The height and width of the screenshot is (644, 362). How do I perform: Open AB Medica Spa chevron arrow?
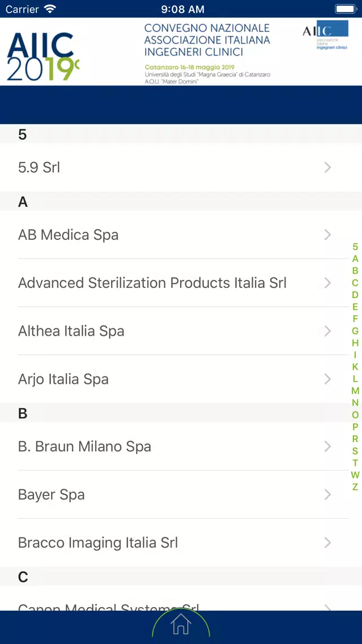pyautogui.click(x=327, y=235)
